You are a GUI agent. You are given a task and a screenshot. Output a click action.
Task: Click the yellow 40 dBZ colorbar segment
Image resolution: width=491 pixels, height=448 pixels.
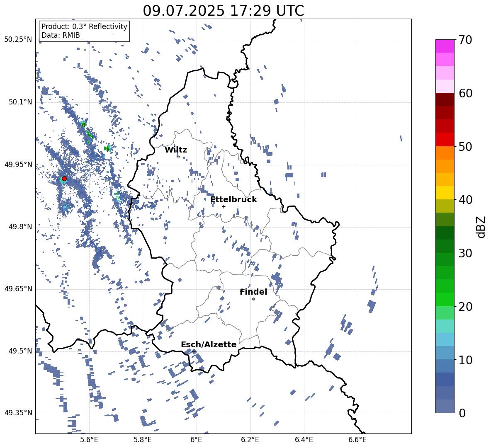click(x=445, y=193)
